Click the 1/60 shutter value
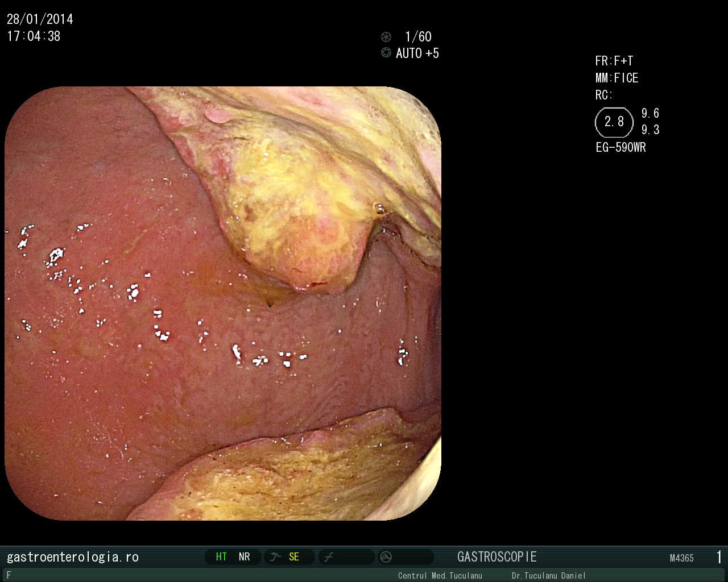This screenshot has width=728, height=582. pos(418,37)
